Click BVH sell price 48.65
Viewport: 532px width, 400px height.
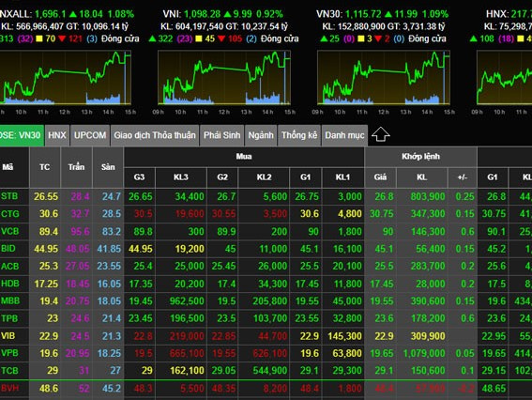(x=494, y=389)
